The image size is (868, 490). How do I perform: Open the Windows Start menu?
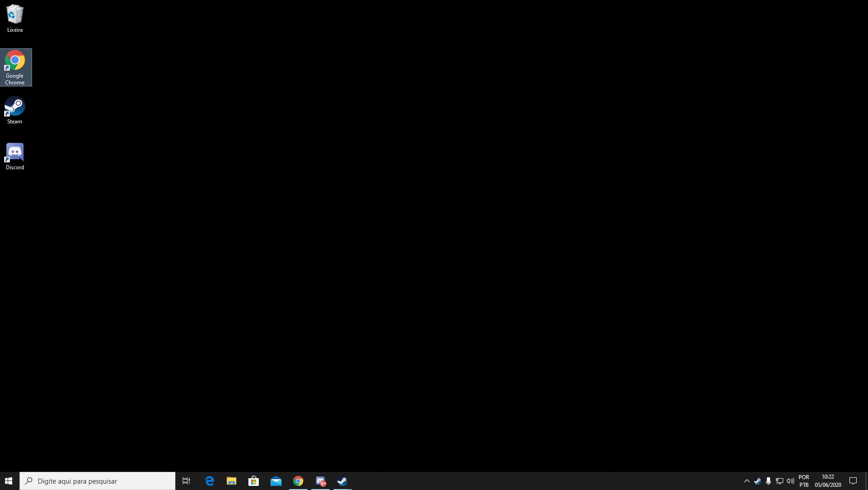point(9,481)
